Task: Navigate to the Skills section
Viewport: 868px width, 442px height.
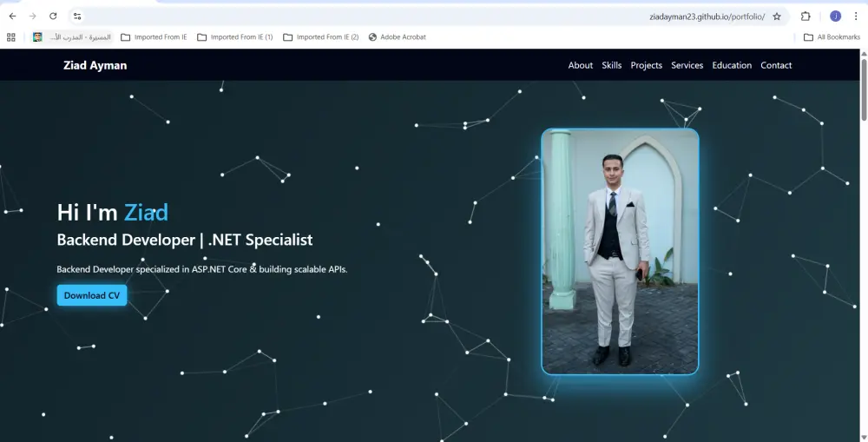Action: coord(612,65)
